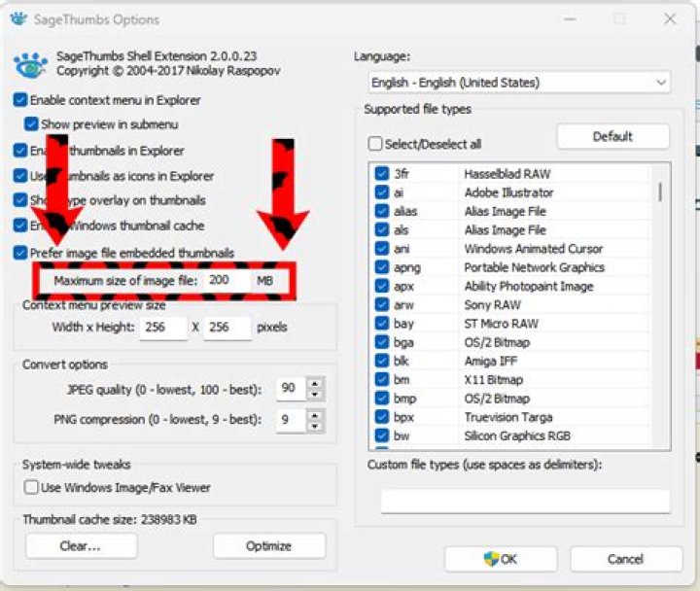Decrease PNG compression with down arrow

point(315,427)
